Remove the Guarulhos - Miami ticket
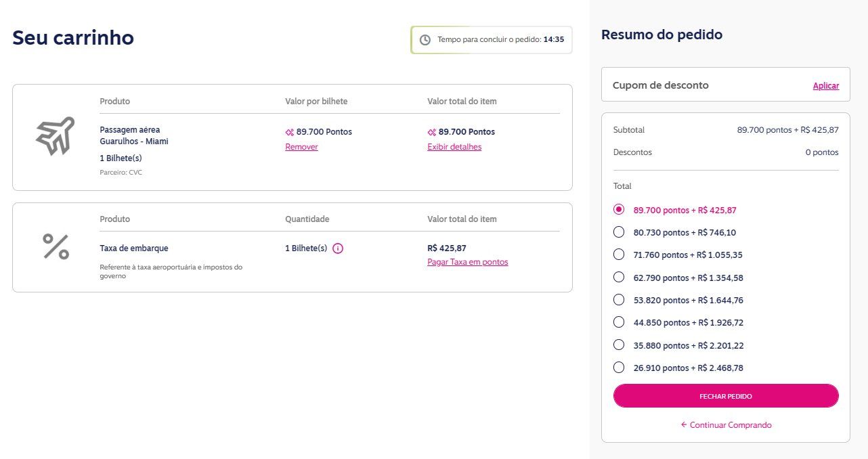Image resolution: width=868 pixels, height=459 pixels. [x=301, y=147]
